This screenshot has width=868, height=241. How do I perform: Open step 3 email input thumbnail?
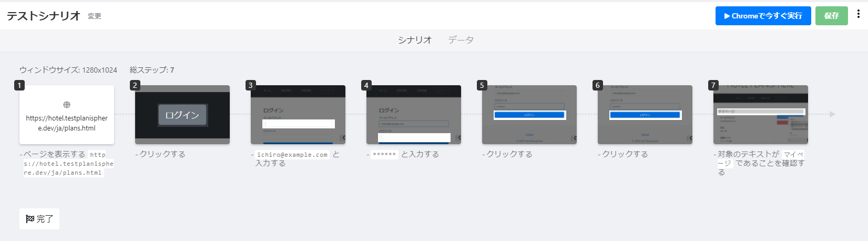298,115
